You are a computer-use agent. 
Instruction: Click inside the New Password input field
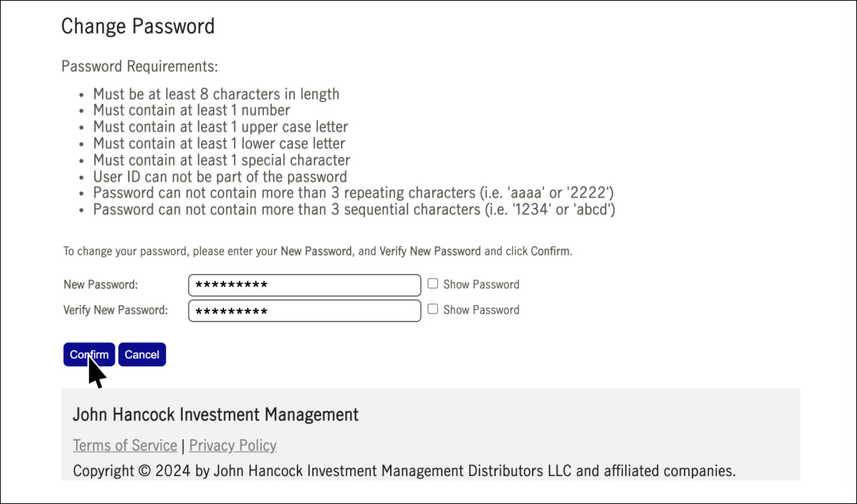coord(304,285)
